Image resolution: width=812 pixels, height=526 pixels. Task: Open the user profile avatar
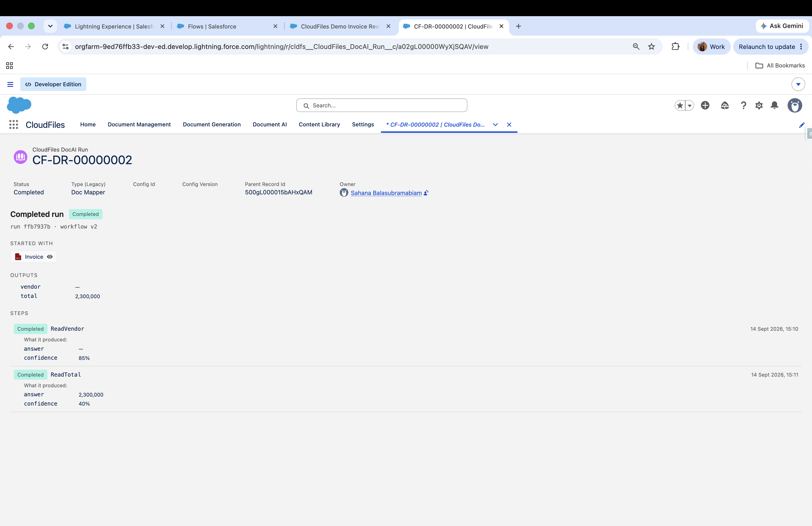click(795, 105)
